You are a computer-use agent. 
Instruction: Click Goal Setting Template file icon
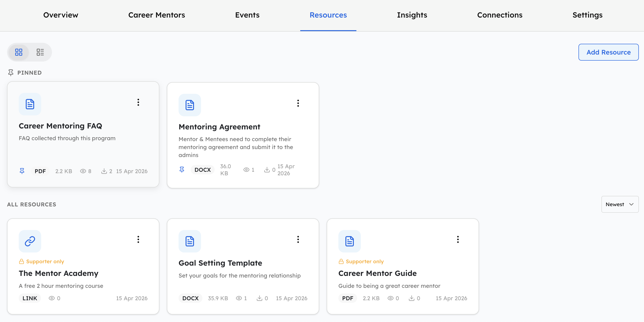[x=190, y=241]
